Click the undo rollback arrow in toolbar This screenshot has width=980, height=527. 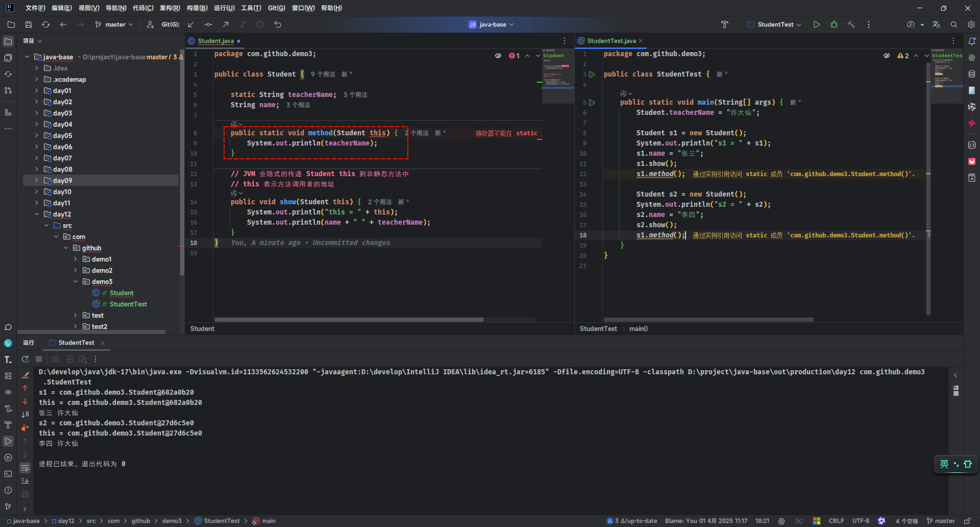278,25
